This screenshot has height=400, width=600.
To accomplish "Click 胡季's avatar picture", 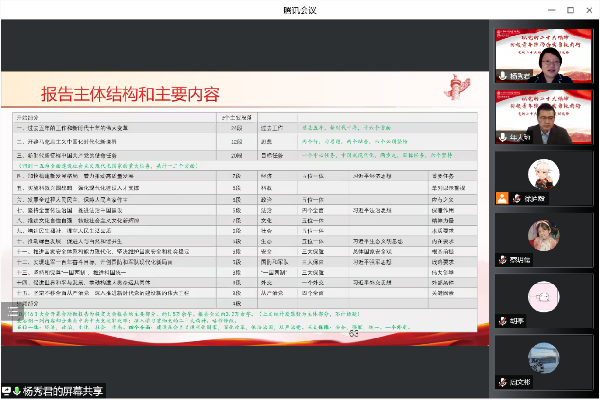I will point(544,293).
